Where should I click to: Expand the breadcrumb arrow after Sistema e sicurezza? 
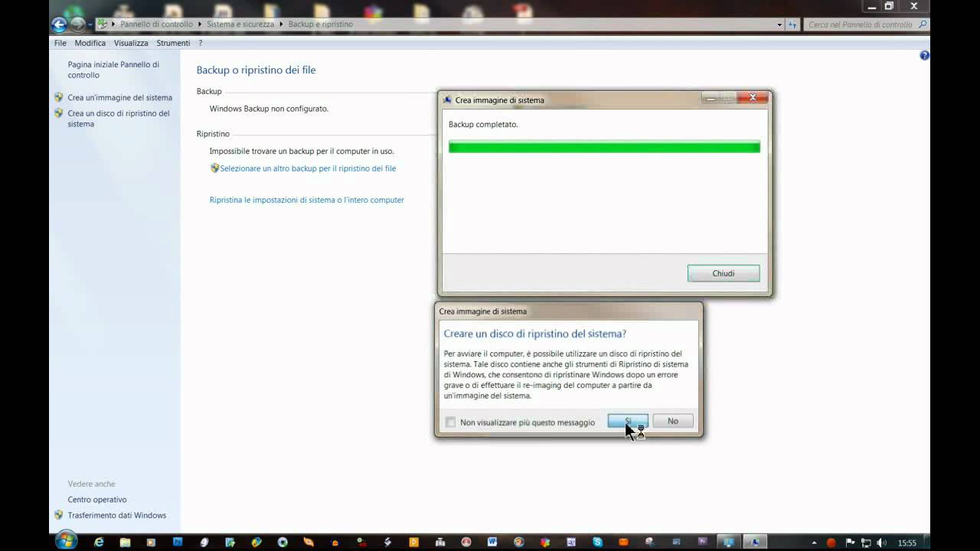[x=281, y=24]
